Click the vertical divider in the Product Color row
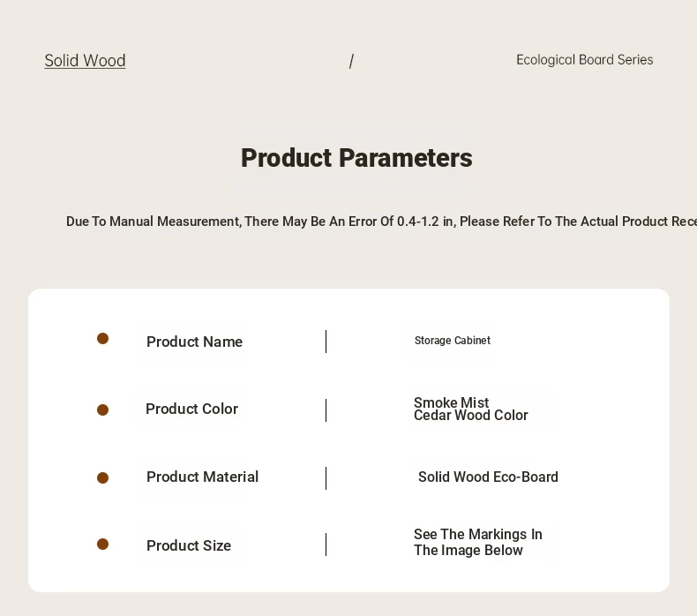Image resolution: width=697 pixels, height=616 pixels. [x=326, y=410]
